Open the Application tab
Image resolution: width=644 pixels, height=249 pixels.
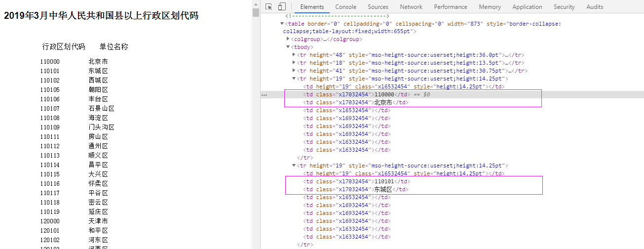tap(527, 7)
